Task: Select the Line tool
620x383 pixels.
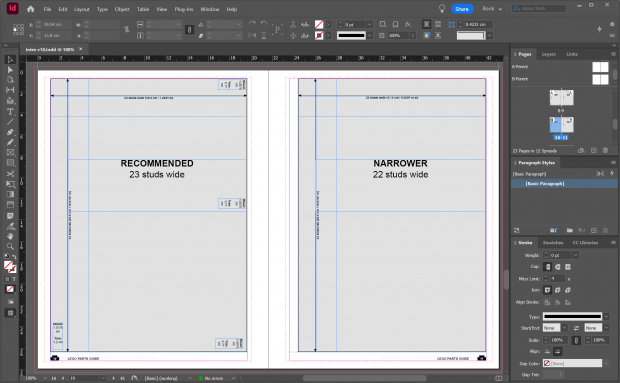Action: pos(10,122)
